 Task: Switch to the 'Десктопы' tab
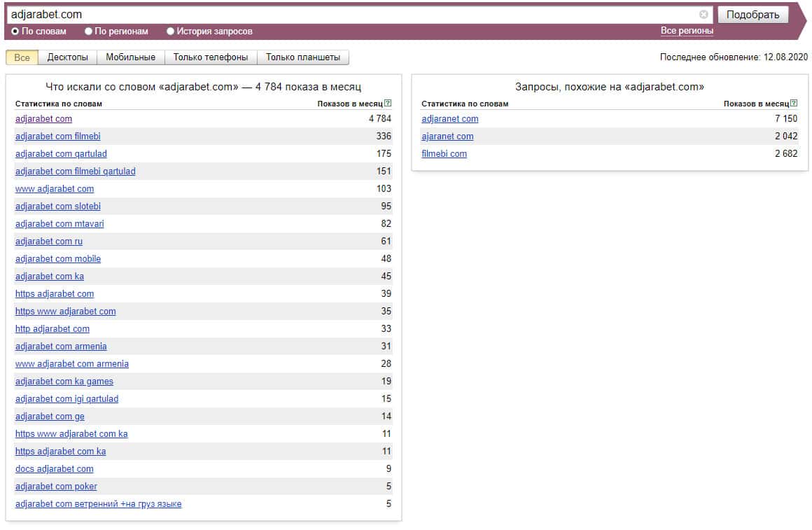tap(67, 57)
